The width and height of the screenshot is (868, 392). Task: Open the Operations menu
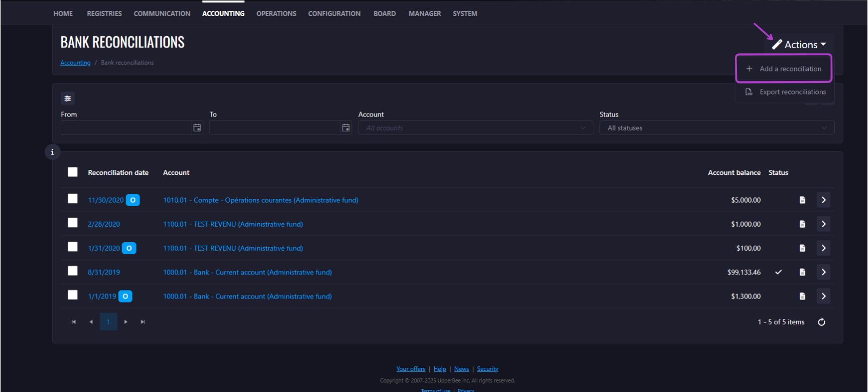[x=277, y=14]
